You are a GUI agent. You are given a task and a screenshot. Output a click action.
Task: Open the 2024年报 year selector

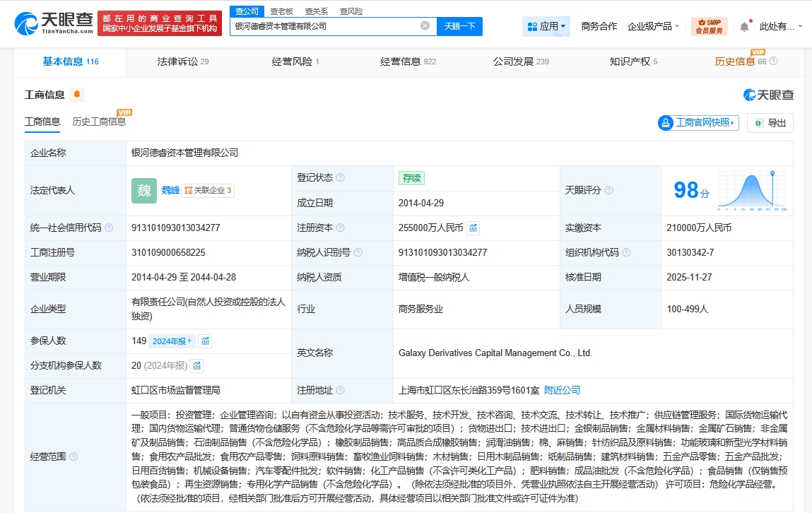(172, 341)
